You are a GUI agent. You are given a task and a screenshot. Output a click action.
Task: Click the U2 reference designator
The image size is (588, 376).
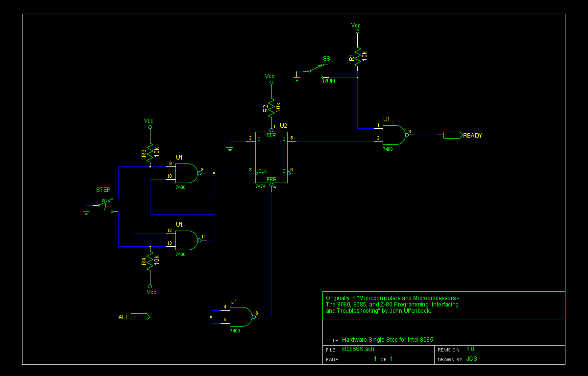283,126
